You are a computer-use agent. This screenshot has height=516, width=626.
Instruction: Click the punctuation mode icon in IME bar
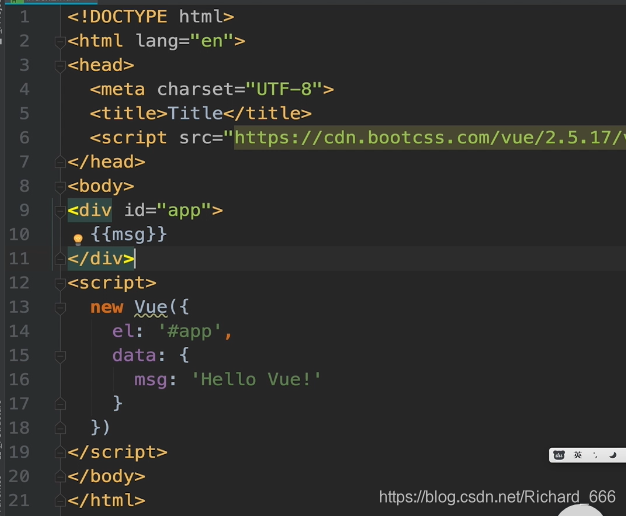595,455
